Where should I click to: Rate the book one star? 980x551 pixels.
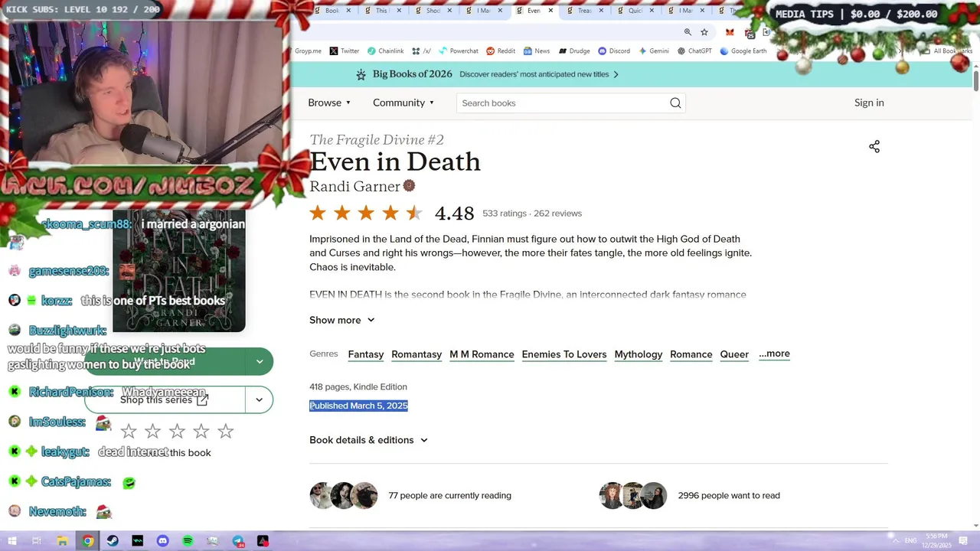tap(129, 432)
